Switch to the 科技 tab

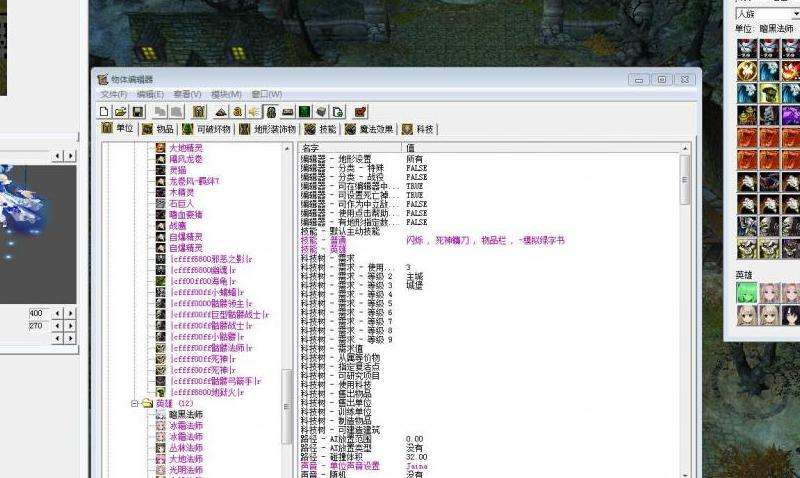(x=418, y=129)
